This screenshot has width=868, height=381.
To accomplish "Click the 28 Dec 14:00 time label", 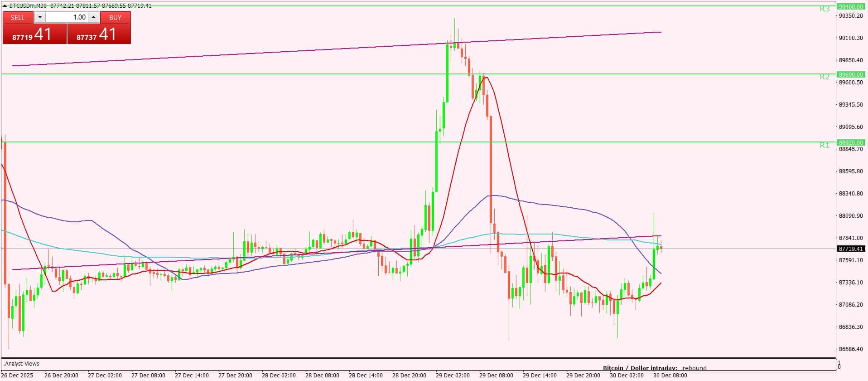I will [366, 375].
